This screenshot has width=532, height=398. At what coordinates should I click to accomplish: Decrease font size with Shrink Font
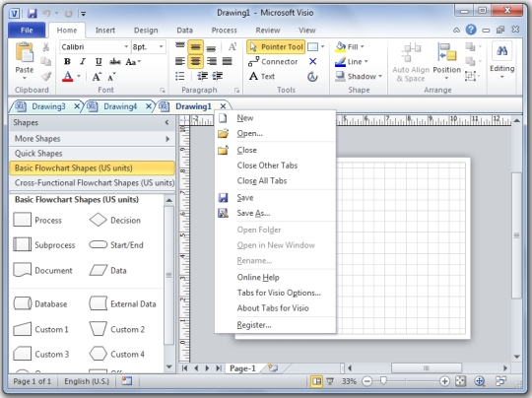click(111, 77)
